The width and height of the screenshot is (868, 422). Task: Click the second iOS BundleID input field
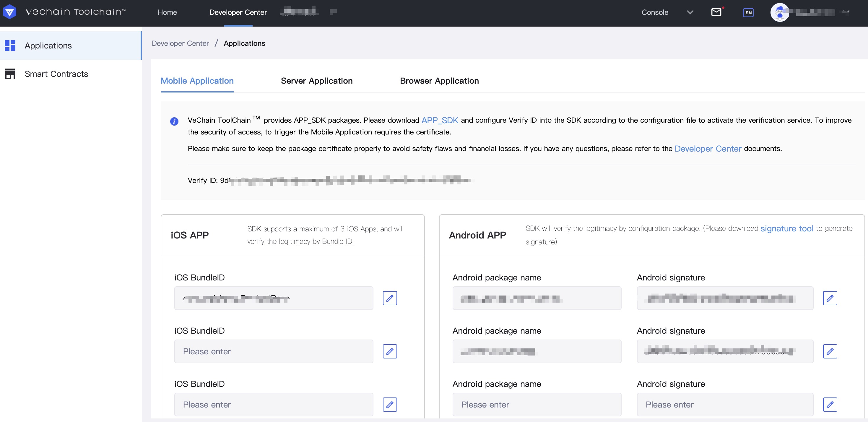point(274,352)
